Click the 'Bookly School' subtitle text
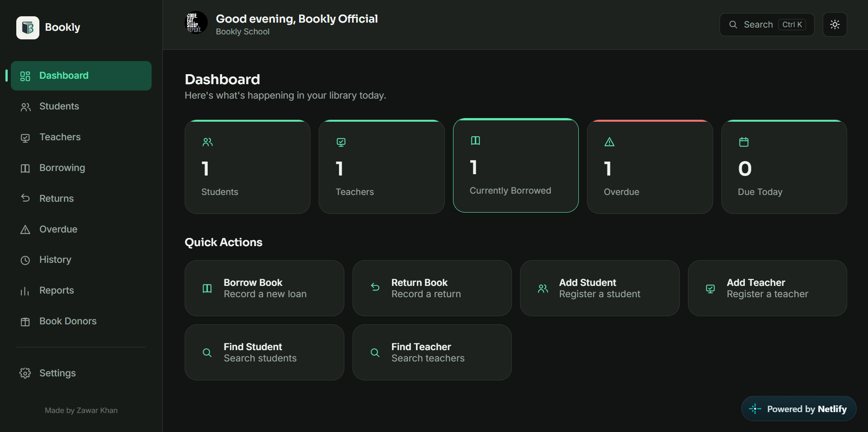This screenshot has height=432, width=868. click(x=243, y=32)
